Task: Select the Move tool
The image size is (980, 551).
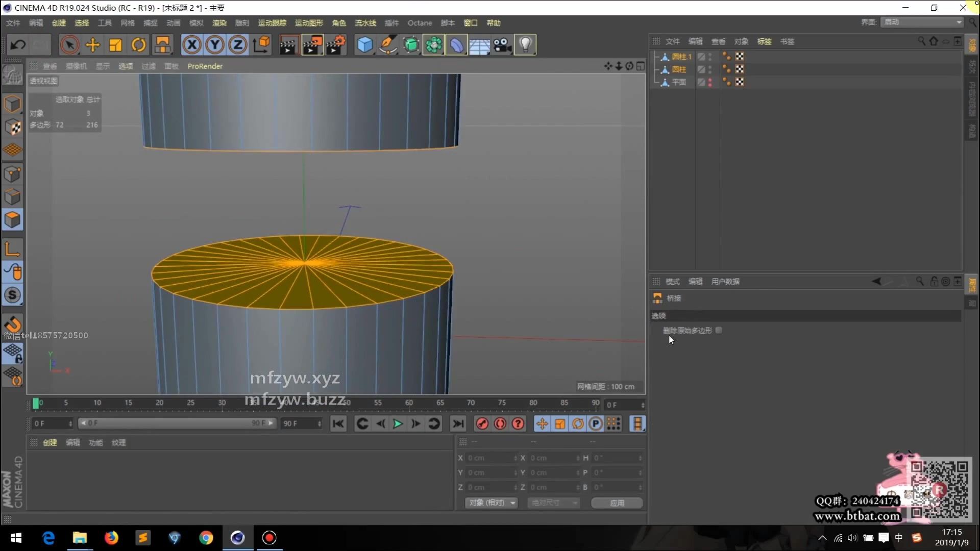Action: (x=92, y=45)
